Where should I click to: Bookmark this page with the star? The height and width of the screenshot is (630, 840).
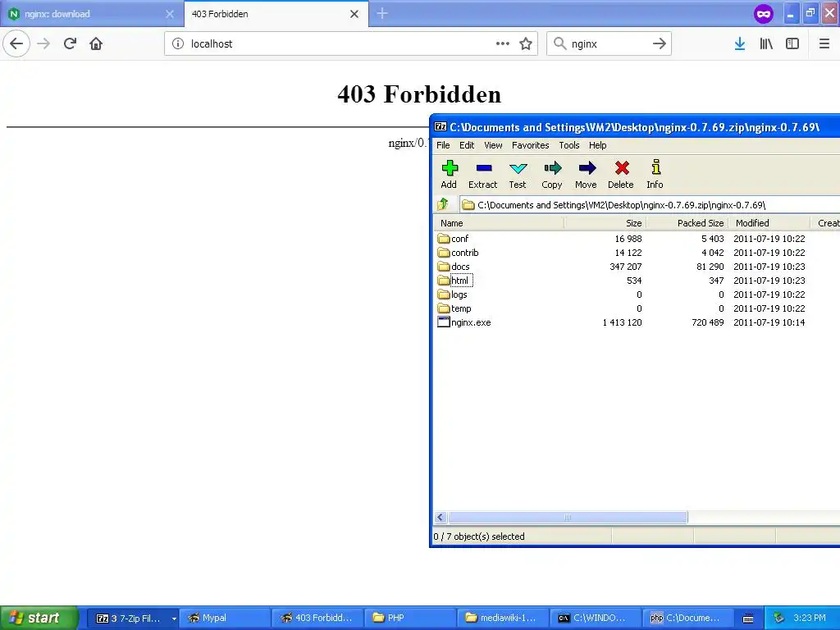pyautogui.click(x=526, y=44)
